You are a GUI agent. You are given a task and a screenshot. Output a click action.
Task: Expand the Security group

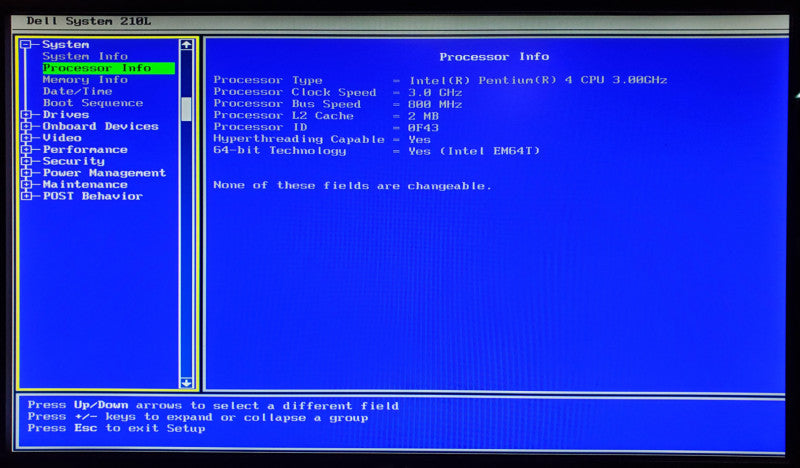click(x=27, y=161)
